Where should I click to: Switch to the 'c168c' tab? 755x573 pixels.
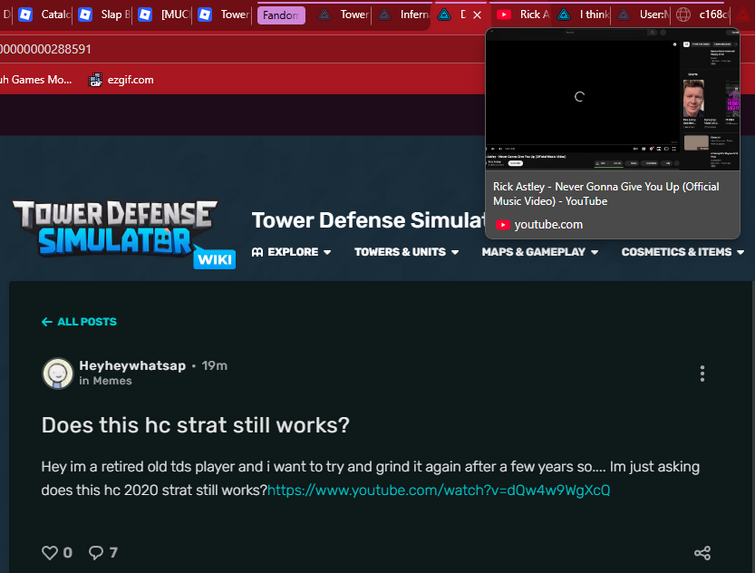click(x=702, y=14)
